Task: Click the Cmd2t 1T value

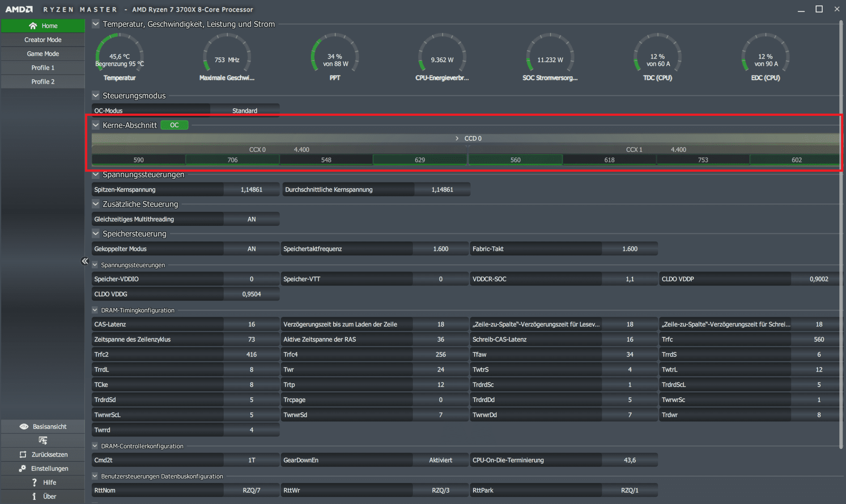Action: coord(251,460)
